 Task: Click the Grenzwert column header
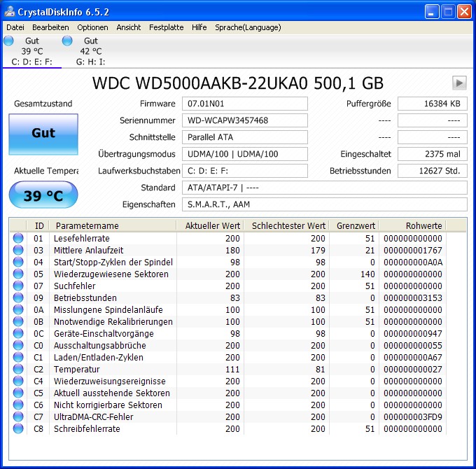[x=354, y=225]
